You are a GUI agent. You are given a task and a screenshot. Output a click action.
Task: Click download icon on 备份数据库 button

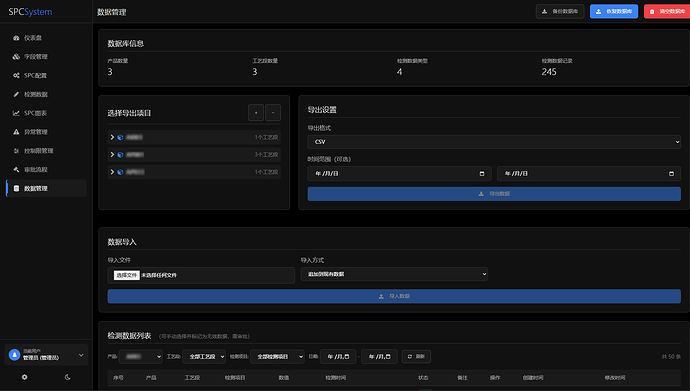(x=545, y=11)
